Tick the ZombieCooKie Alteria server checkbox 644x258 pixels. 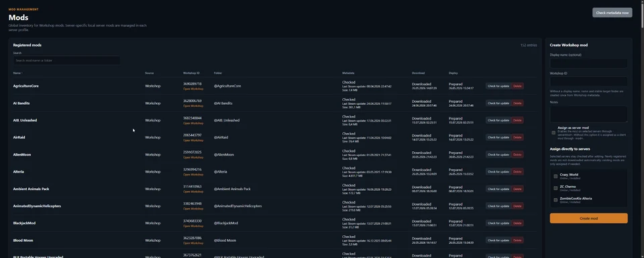click(555, 200)
